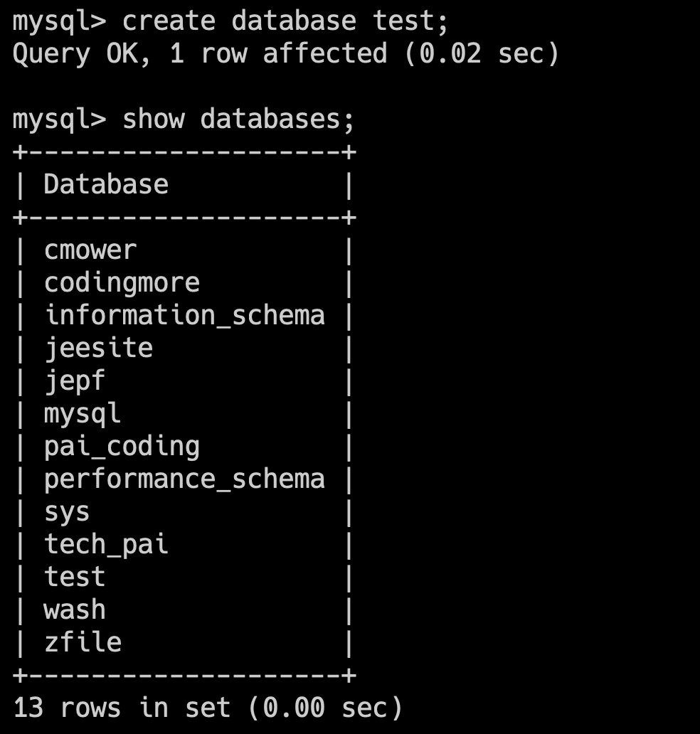Select the jepf entry in the table

[75, 381]
